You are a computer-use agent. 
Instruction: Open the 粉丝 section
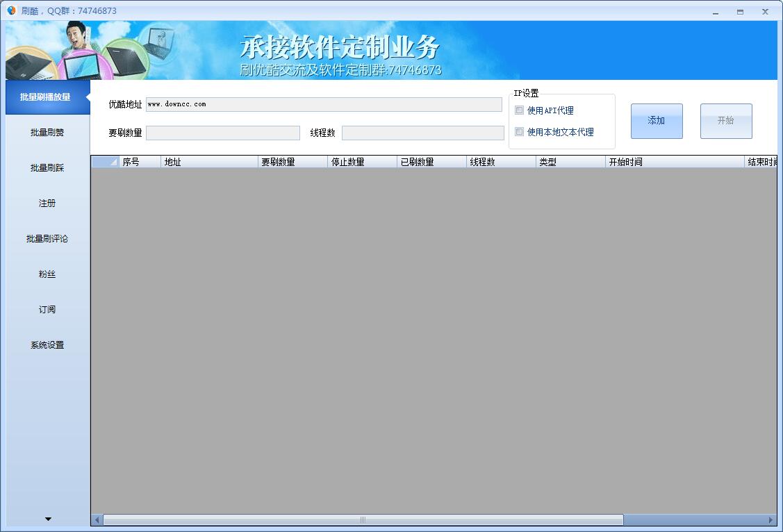click(46, 274)
